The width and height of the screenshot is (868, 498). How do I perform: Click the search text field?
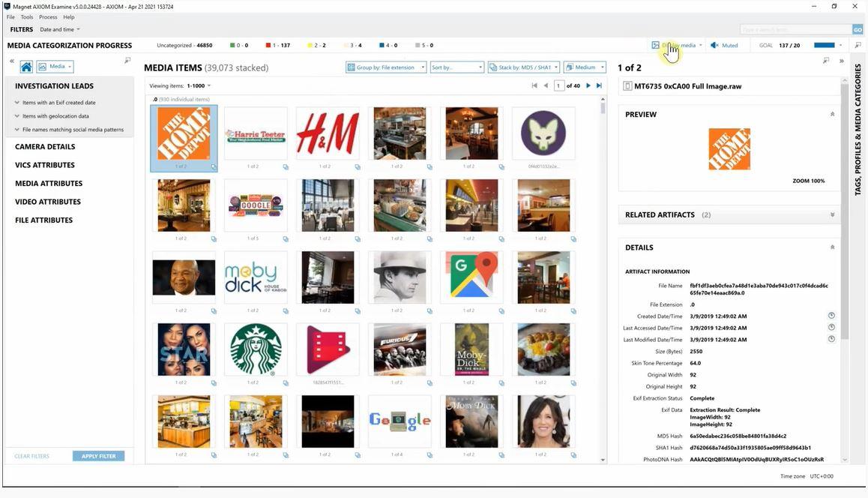point(796,29)
